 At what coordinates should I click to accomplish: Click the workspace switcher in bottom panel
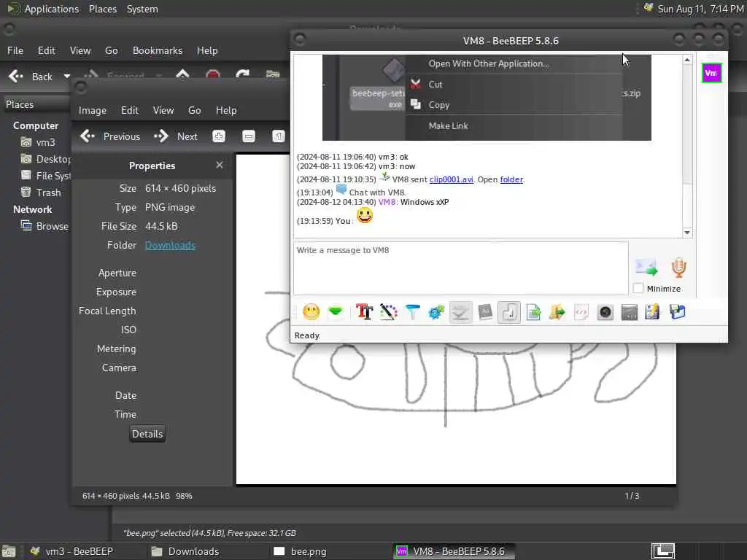(663, 551)
